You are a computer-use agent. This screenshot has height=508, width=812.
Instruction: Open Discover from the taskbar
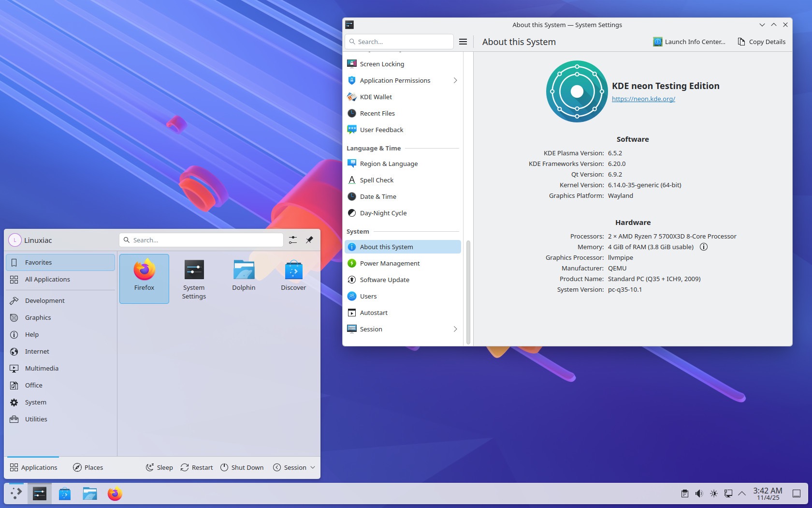(65, 494)
